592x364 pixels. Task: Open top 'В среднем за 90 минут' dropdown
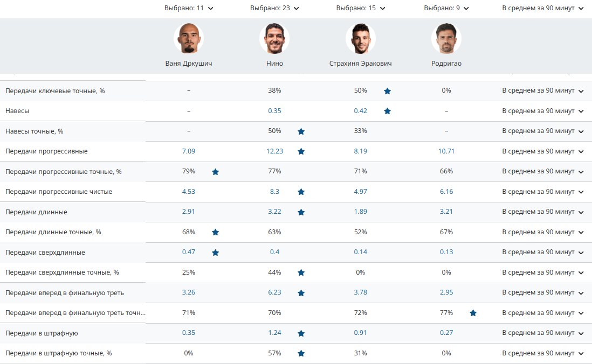click(543, 8)
